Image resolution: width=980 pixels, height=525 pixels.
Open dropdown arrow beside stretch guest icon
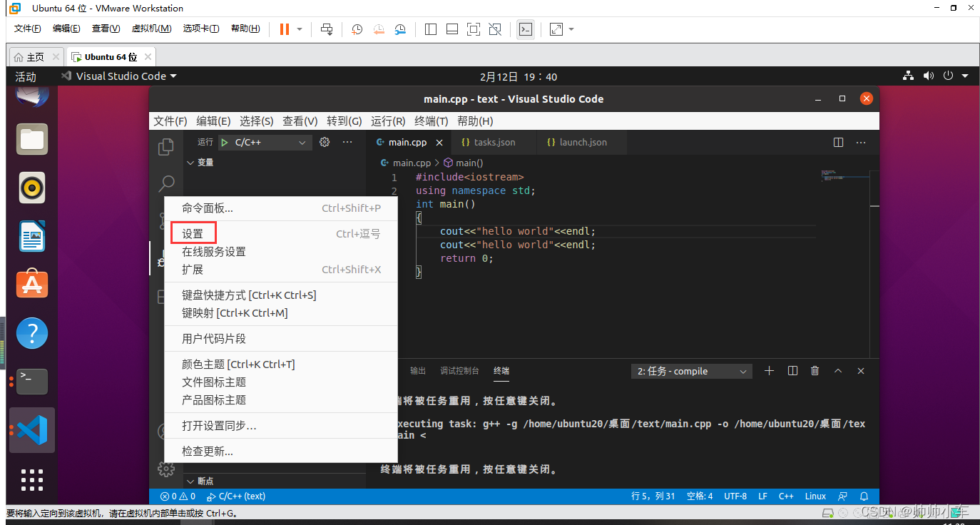coord(571,29)
